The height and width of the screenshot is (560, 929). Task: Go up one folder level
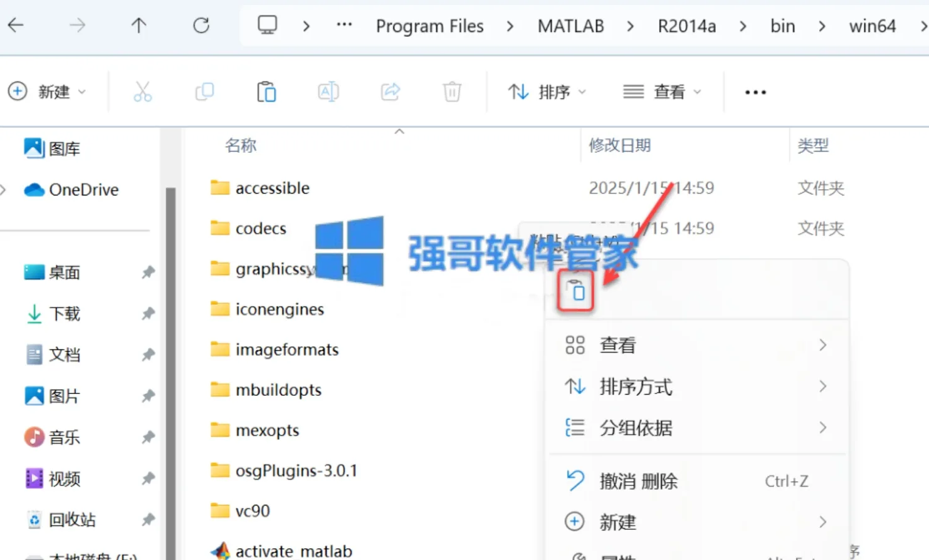(139, 25)
